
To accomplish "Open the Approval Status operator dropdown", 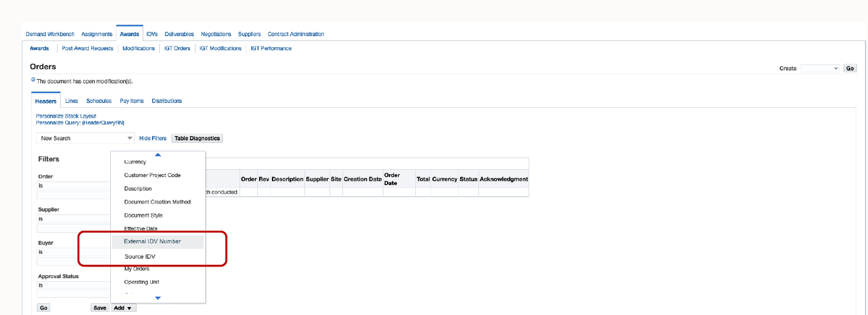I will [74, 286].
